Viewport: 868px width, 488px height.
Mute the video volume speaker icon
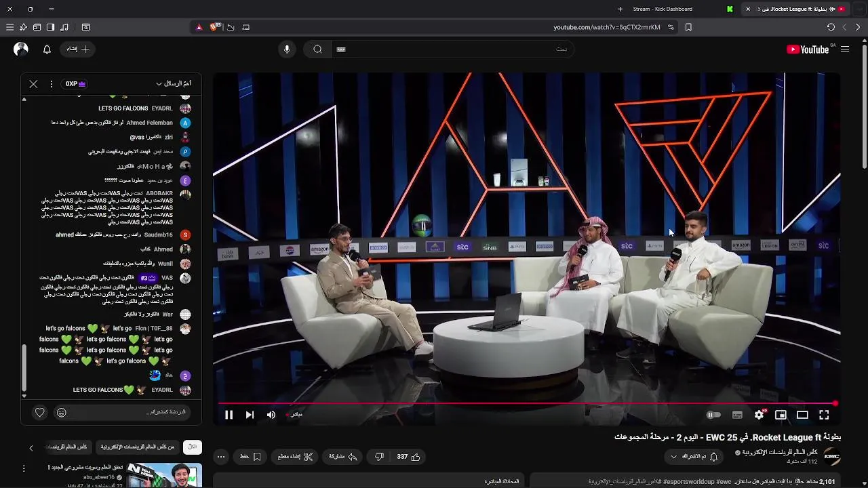[271, 415]
